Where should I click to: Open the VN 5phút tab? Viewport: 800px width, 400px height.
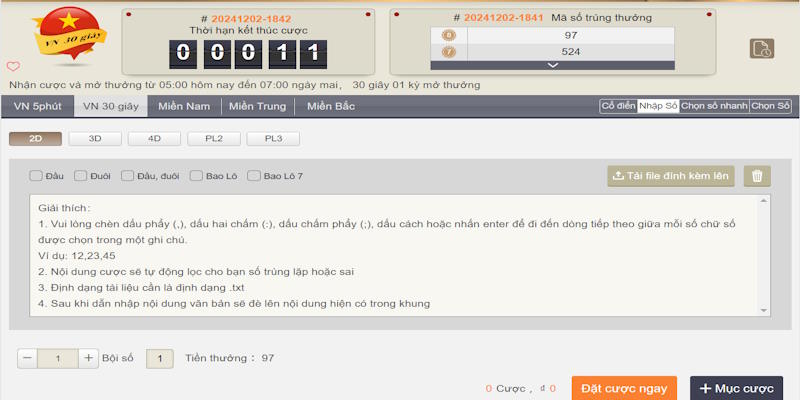37,106
